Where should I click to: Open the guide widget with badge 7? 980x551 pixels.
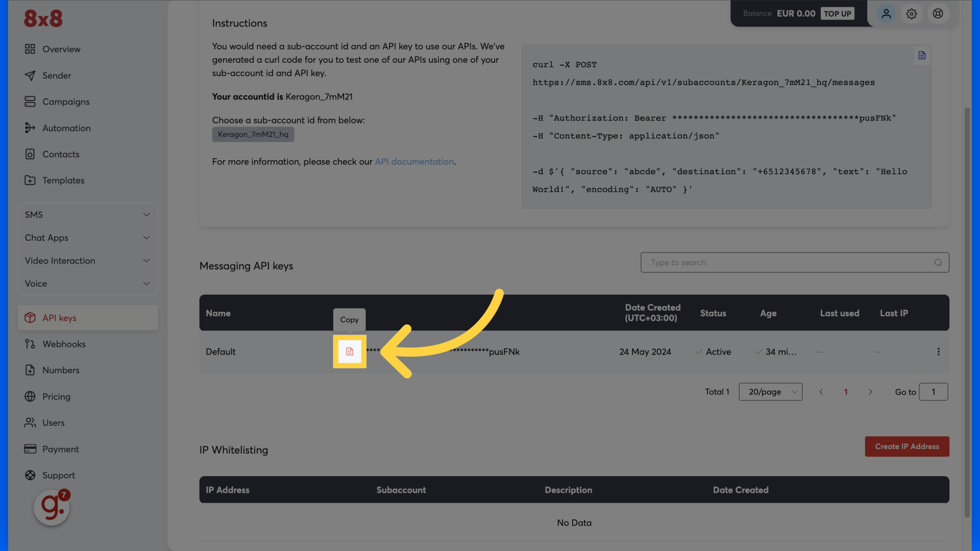pos(52,507)
